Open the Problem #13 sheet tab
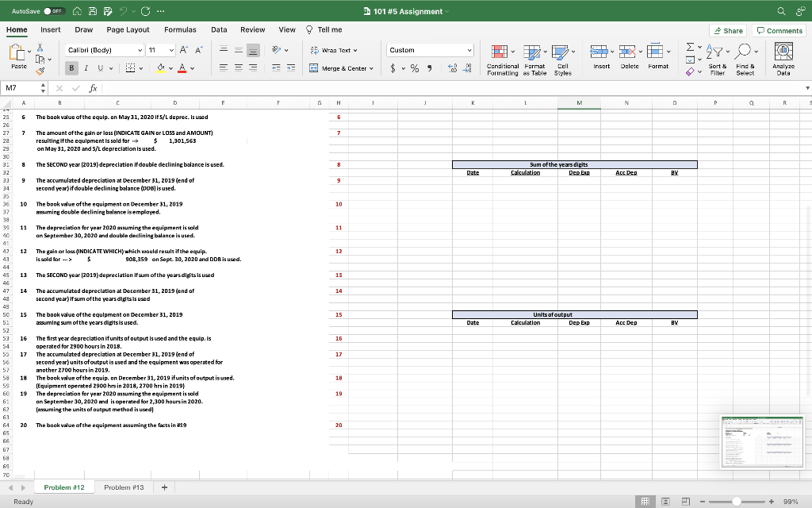The height and width of the screenshot is (508, 812). click(124, 487)
